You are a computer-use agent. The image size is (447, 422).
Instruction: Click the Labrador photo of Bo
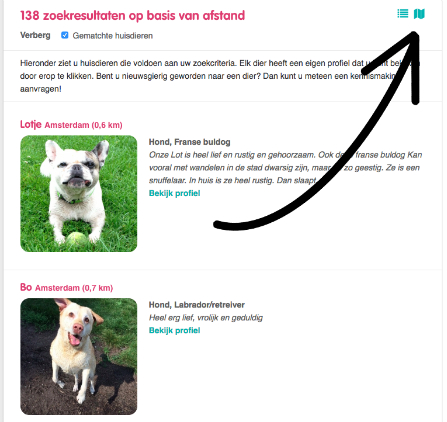point(79,356)
